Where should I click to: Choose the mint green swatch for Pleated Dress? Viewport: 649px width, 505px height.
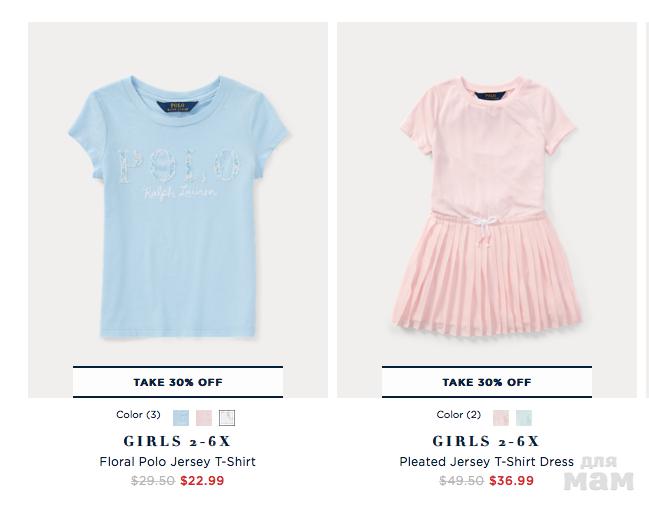click(x=524, y=418)
